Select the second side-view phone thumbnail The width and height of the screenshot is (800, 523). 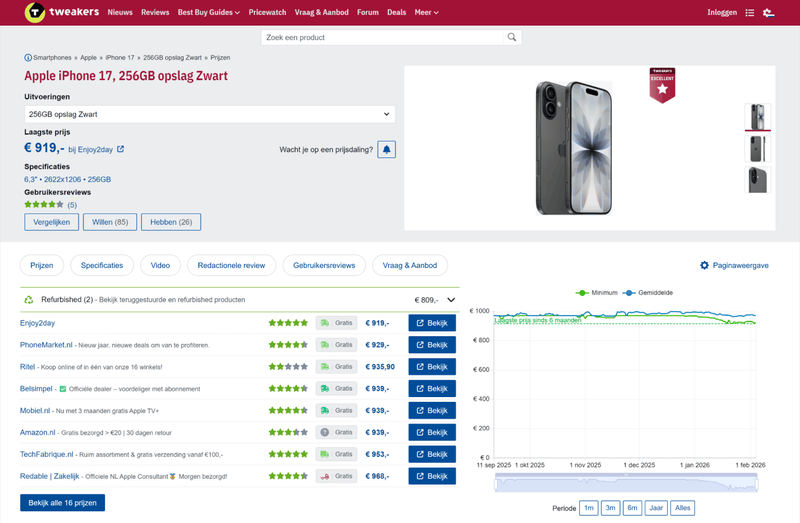758,148
